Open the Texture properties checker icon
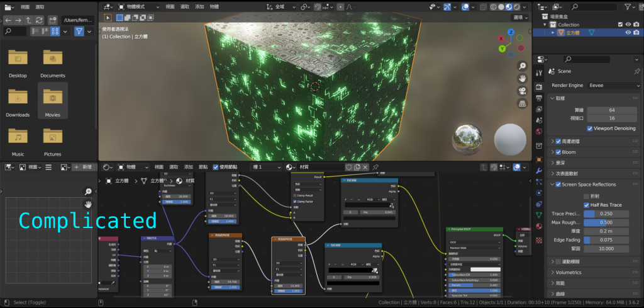Image resolution: width=644 pixels, height=308 pixels. coord(539,240)
